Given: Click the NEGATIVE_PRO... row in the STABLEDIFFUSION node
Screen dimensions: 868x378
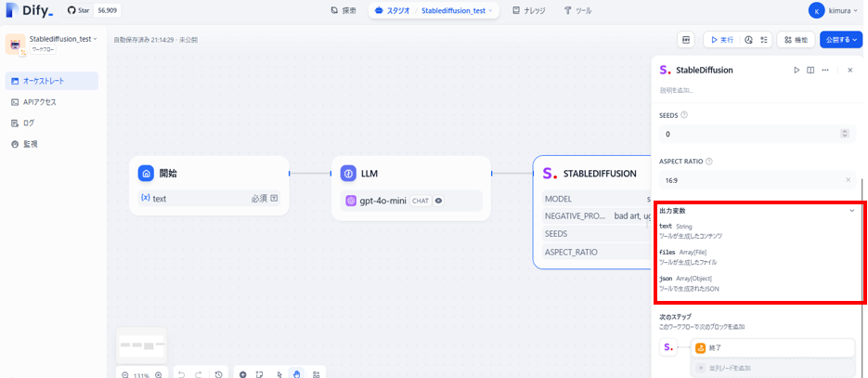Looking at the screenshot, I should (596, 215).
